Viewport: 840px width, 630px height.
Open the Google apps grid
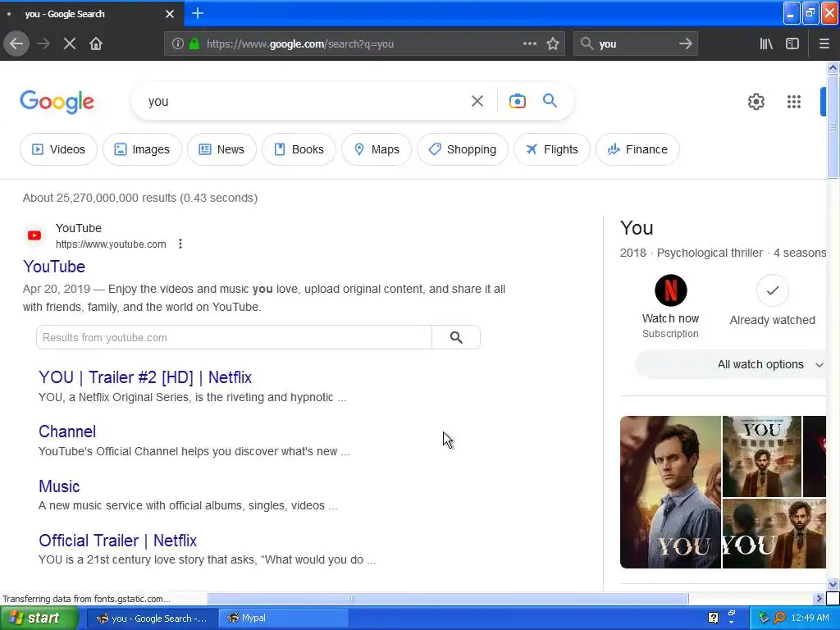click(x=794, y=101)
